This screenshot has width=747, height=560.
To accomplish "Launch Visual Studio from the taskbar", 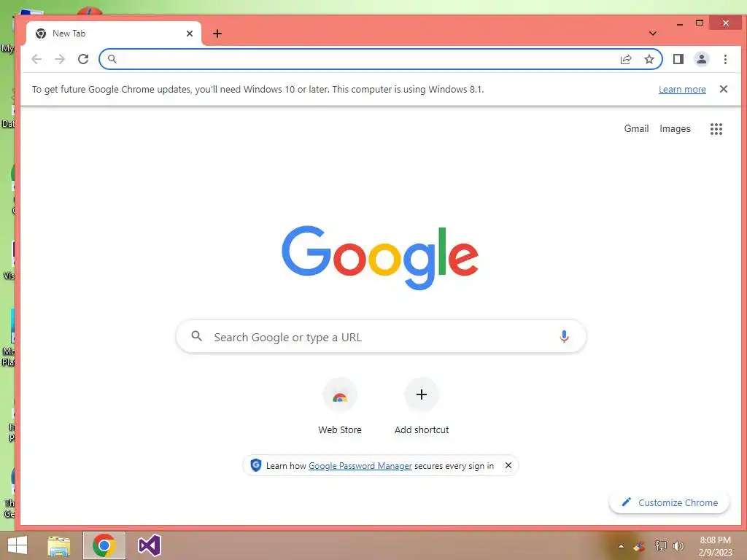I will point(149,545).
